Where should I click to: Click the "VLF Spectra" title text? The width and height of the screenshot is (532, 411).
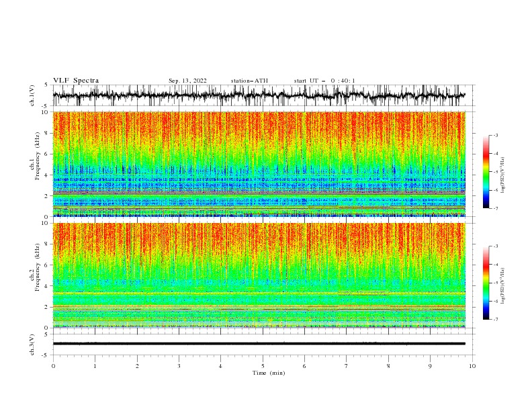coord(76,81)
